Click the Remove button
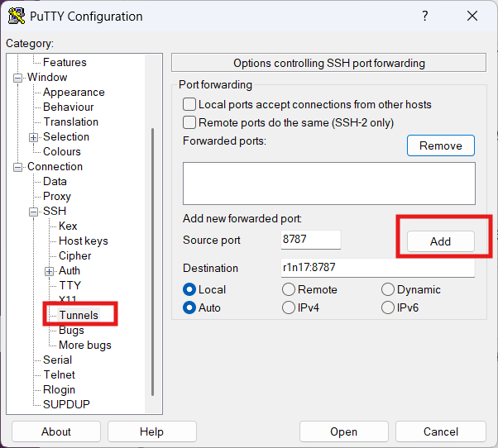Screen dimensions: 498x448 [440, 145]
